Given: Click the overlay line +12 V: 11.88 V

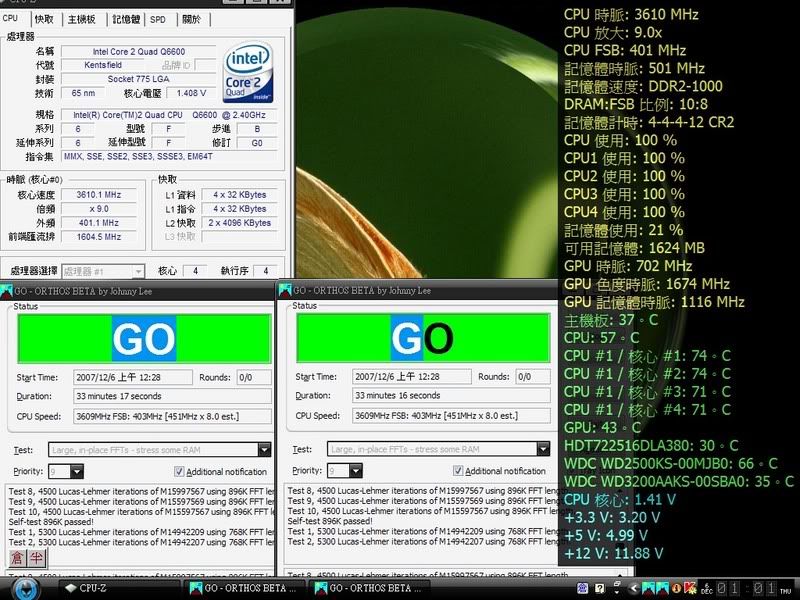Looking at the screenshot, I should click(x=614, y=553).
